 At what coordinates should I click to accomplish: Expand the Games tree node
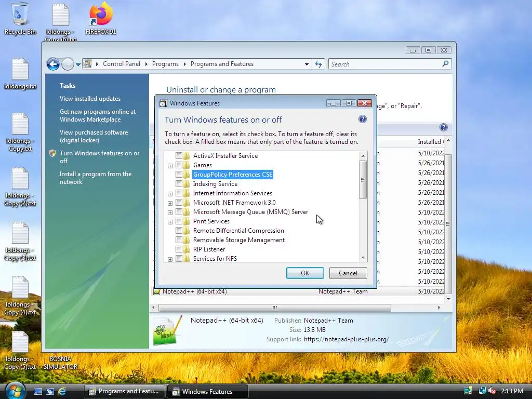click(x=170, y=166)
